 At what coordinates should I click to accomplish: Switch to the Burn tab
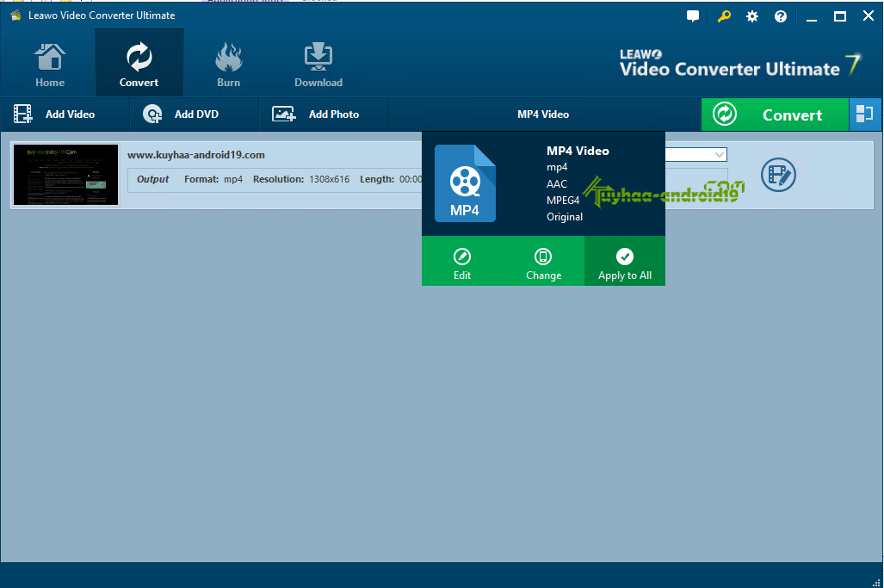[228, 65]
